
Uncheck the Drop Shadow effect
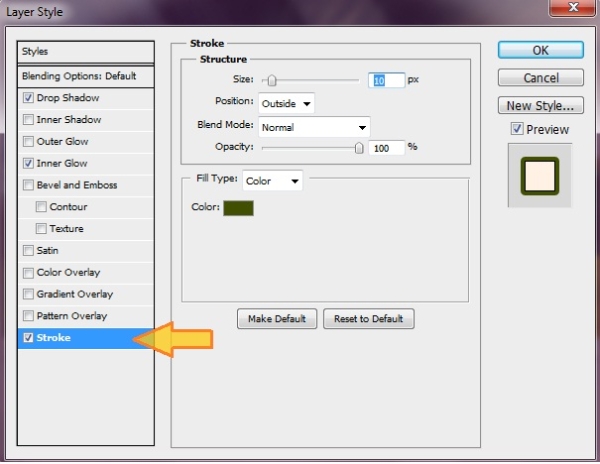point(28,98)
